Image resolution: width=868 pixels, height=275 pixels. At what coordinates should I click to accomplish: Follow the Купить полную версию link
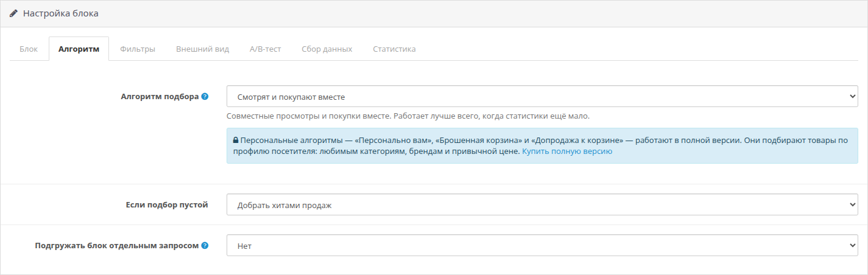coord(567,151)
